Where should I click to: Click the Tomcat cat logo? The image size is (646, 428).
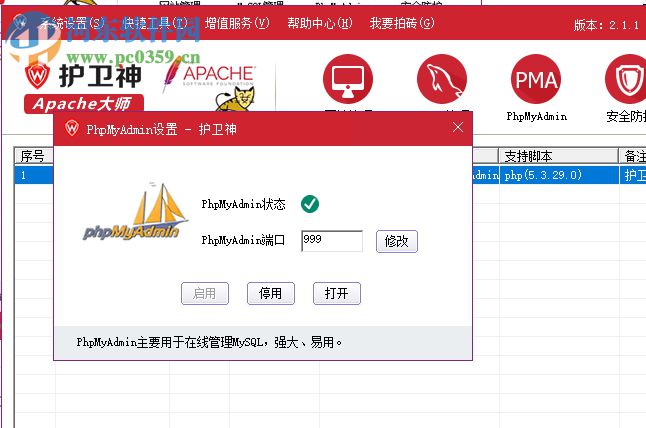(x=236, y=99)
